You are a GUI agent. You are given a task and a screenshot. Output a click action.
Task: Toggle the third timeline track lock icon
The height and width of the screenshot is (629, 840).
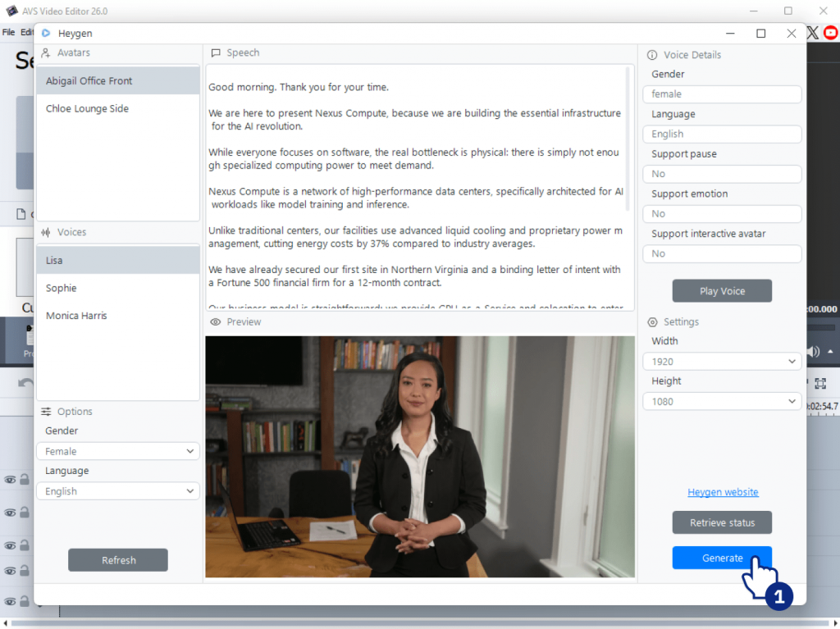click(x=25, y=545)
